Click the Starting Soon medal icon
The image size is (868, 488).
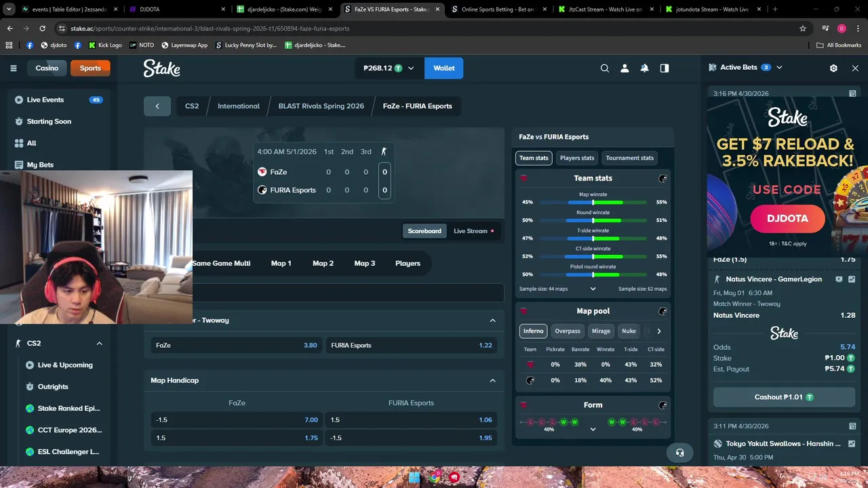click(x=19, y=121)
